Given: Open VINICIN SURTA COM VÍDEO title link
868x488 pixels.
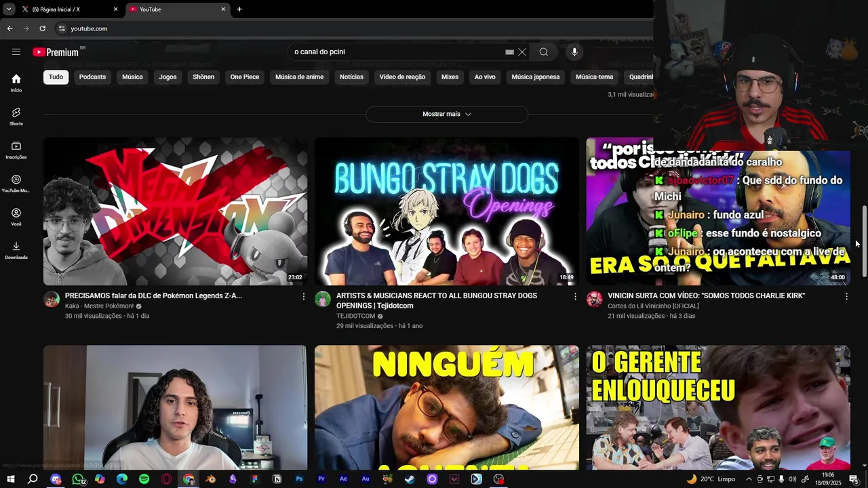Looking at the screenshot, I should coord(707,296).
